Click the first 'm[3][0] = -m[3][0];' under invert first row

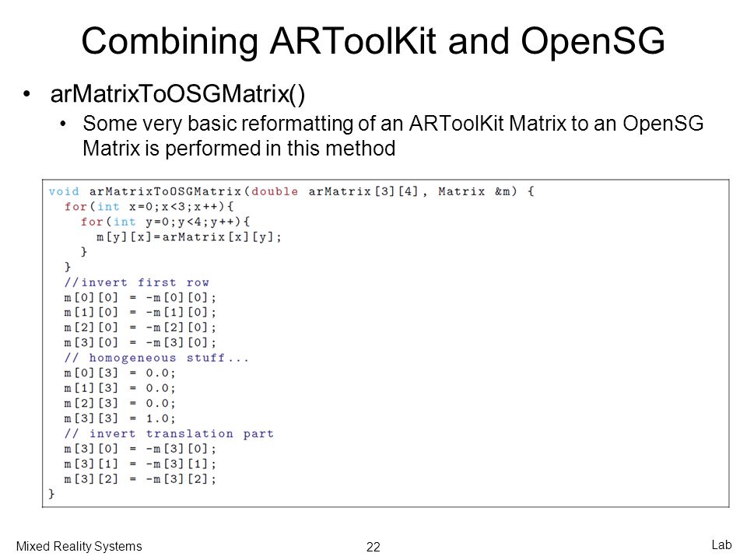coord(141,343)
